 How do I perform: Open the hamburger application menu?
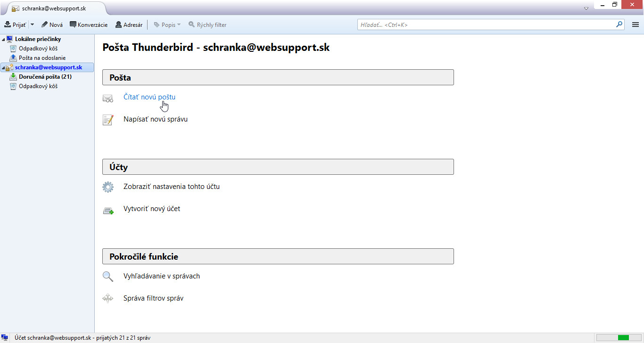coord(635,24)
